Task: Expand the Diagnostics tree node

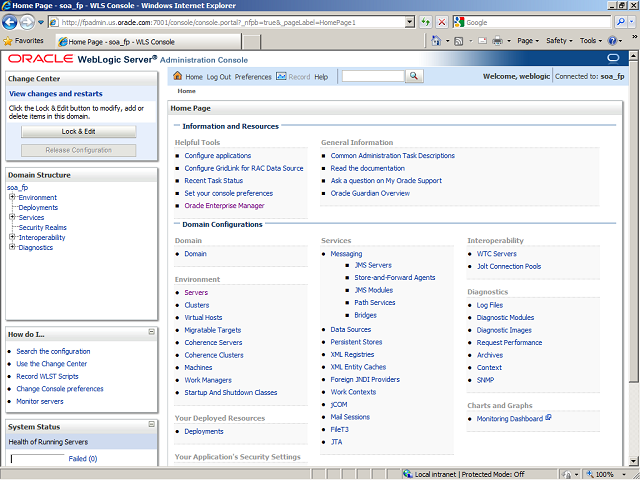Action: pos(12,247)
